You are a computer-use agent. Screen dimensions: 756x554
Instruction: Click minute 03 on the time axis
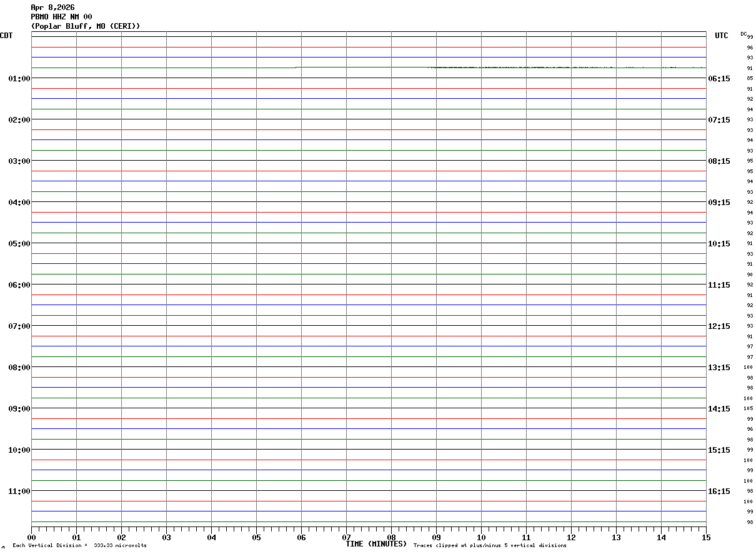(x=167, y=537)
